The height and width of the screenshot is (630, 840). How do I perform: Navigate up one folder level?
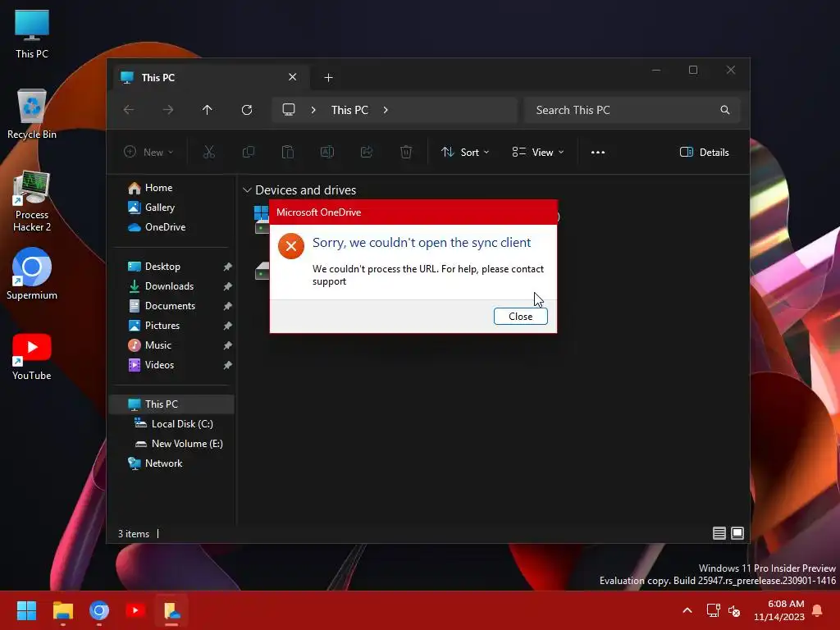coord(208,110)
